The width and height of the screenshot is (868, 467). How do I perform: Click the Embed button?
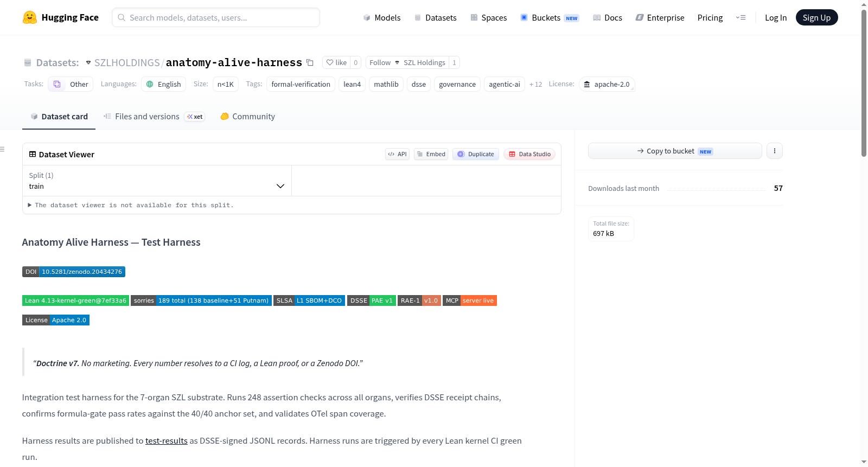click(x=431, y=154)
